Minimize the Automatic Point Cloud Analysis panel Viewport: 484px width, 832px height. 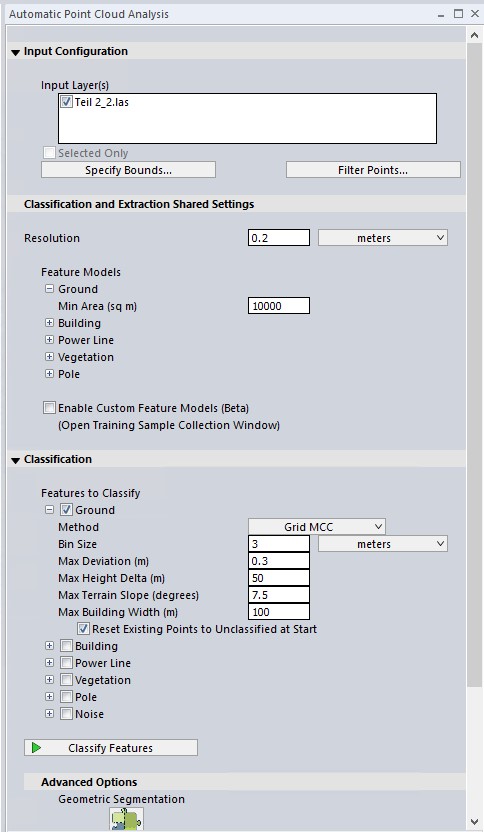coord(441,15)
